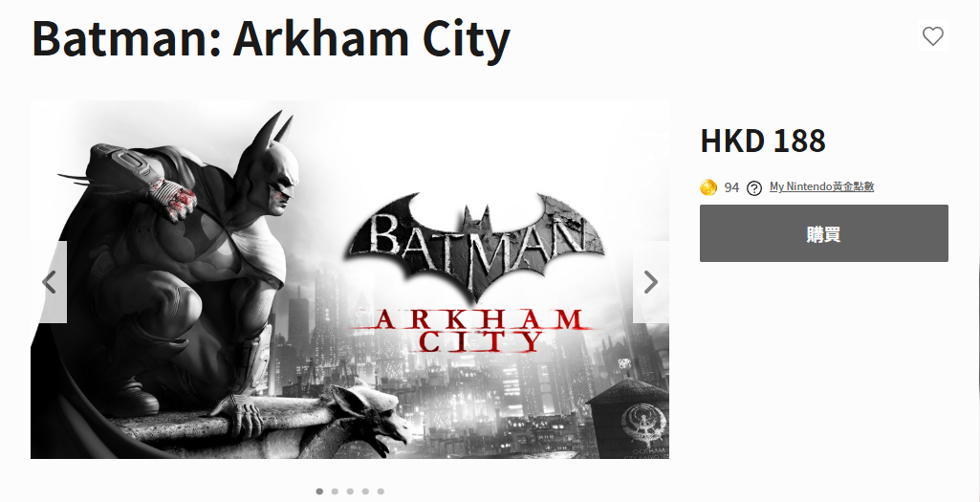
Task: Go to the fourth carousel dot
Action: [x=365, y=491]
